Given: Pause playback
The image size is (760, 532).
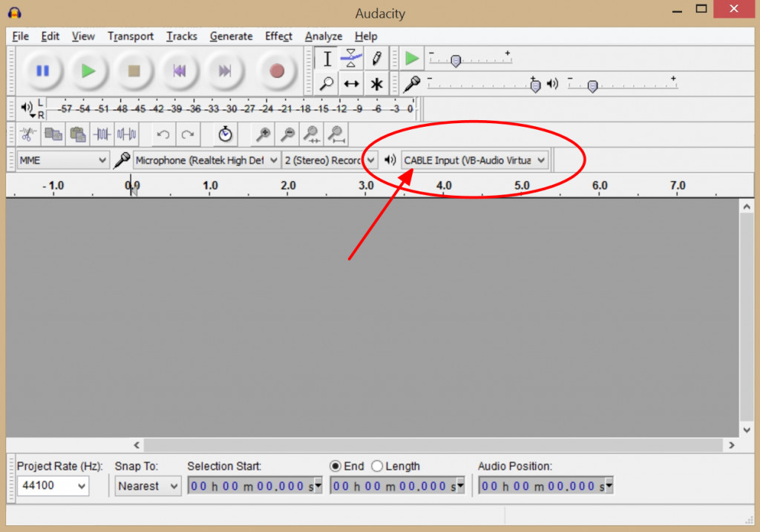Looking at the screenshot, I should click(43, 70).
